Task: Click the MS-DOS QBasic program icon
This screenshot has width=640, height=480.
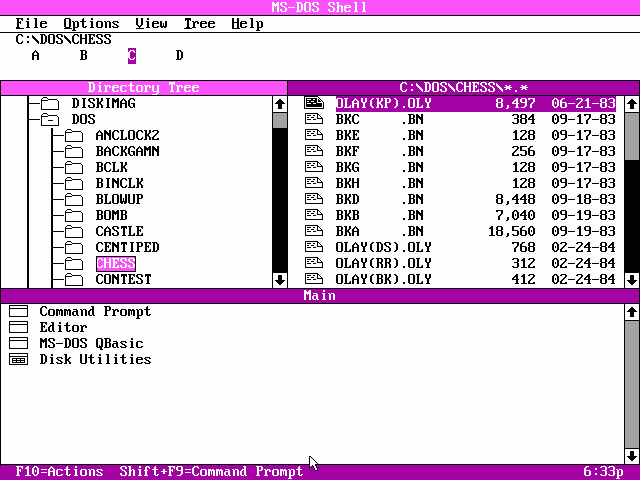Action: pos(18,344)
